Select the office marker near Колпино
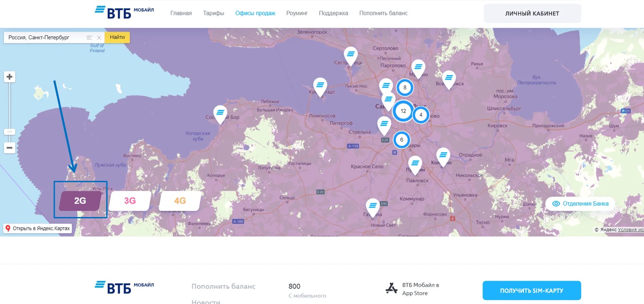644x304 pixels. 443,157
